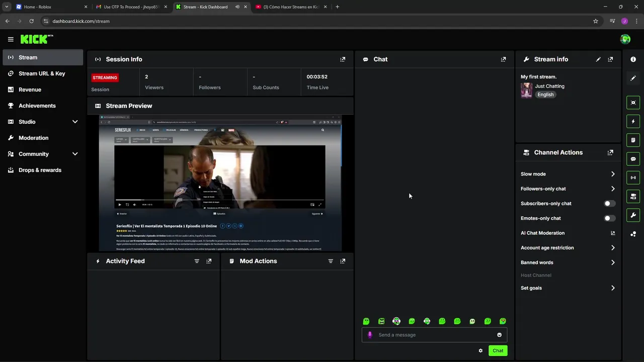
Task: Click the Just Chatting category thumbnail
Action: pos(526,90)
